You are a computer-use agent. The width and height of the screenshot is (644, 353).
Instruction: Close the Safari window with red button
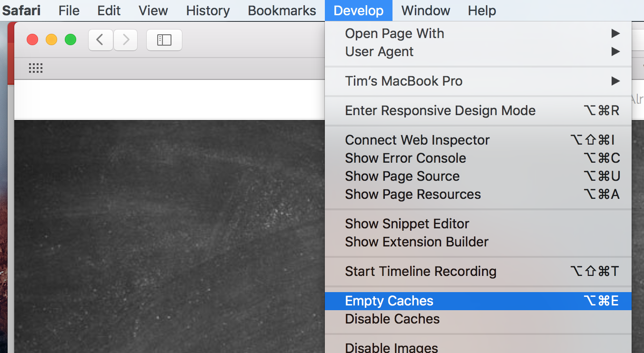click(x=32, y=39)
